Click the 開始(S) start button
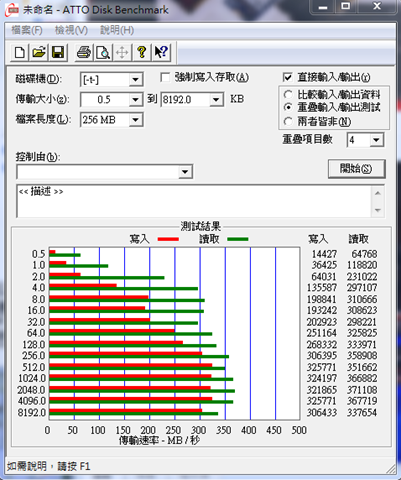Image resolution: width=401 pixels, height=480 pixels. click(x=356, y=169)
